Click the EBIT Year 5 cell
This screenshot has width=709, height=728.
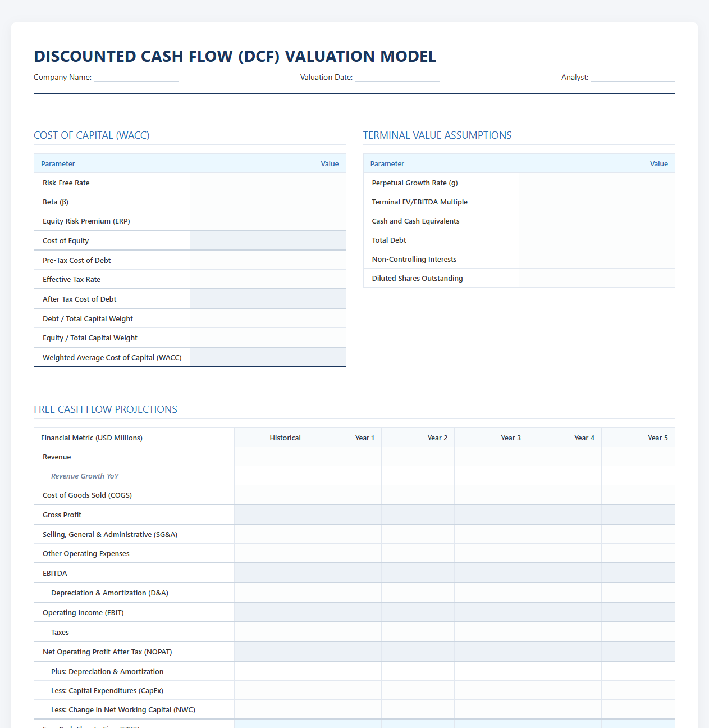point(638,612)
